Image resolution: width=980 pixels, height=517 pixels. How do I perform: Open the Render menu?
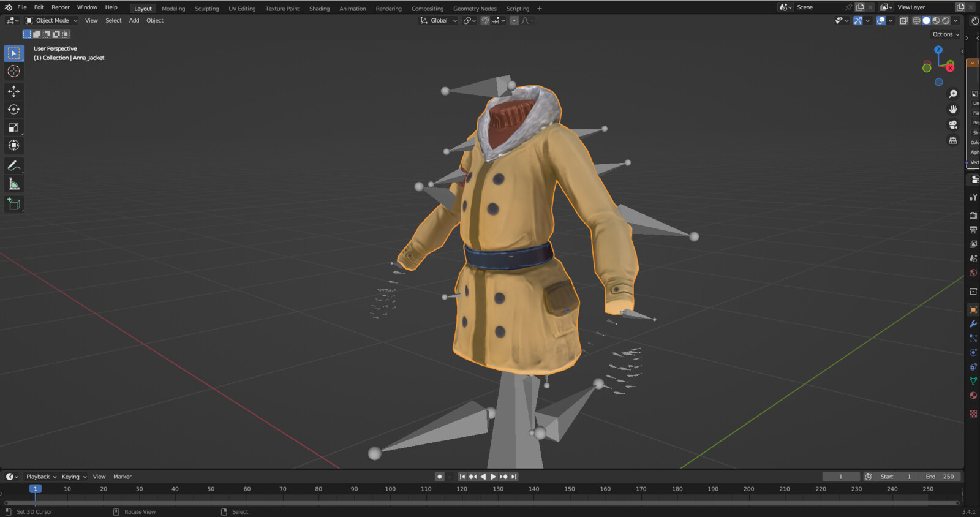(61, 7)
